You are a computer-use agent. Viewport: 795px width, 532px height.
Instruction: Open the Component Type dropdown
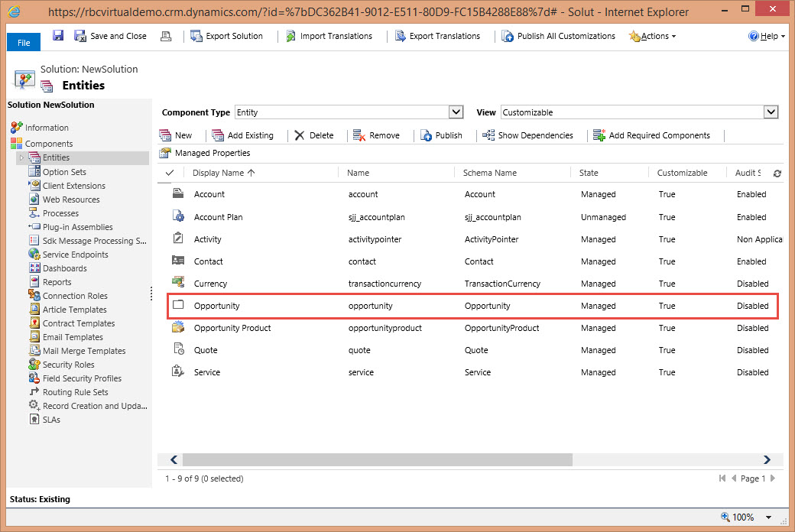click(456, 112)
